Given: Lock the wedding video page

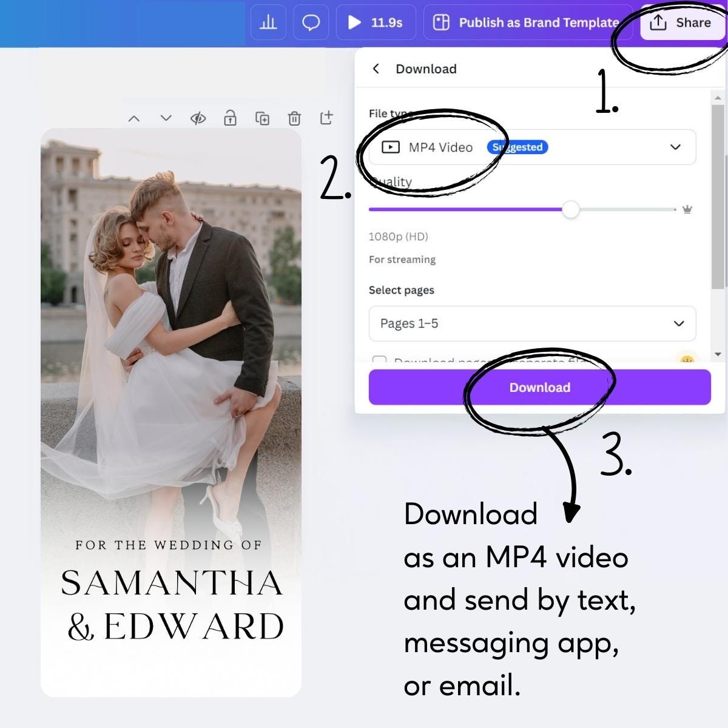Looking at the screenshot, I should (231, 118).
